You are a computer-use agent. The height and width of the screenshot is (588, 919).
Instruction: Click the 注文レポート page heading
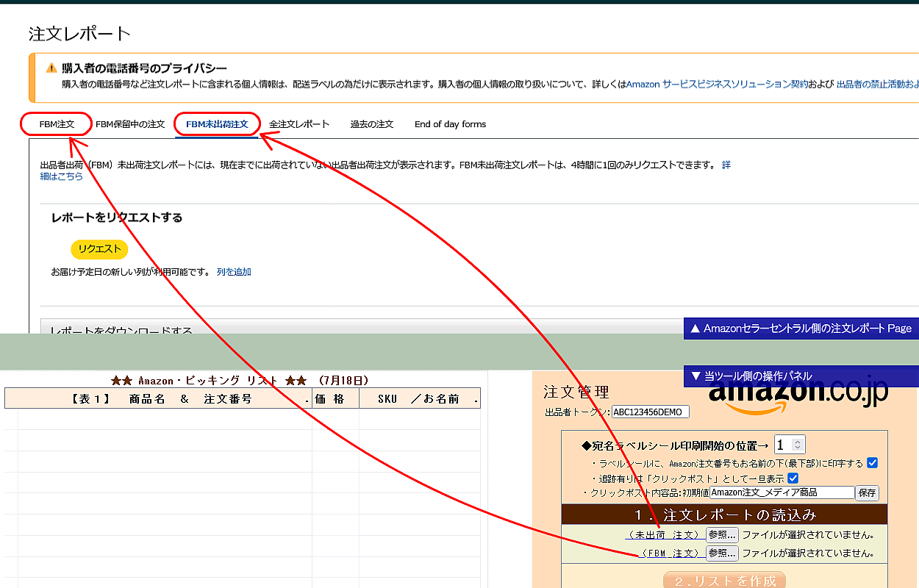pyautogui.click(x=80, y=33)
